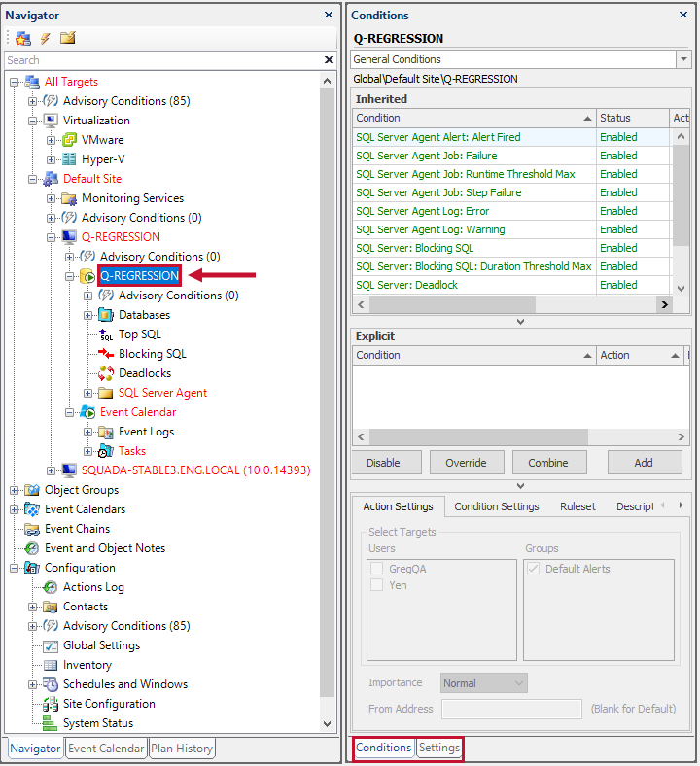Expand the Object Groups node
Screen dimensions: 700x766
pyautogui.click(x=15, y=491)
